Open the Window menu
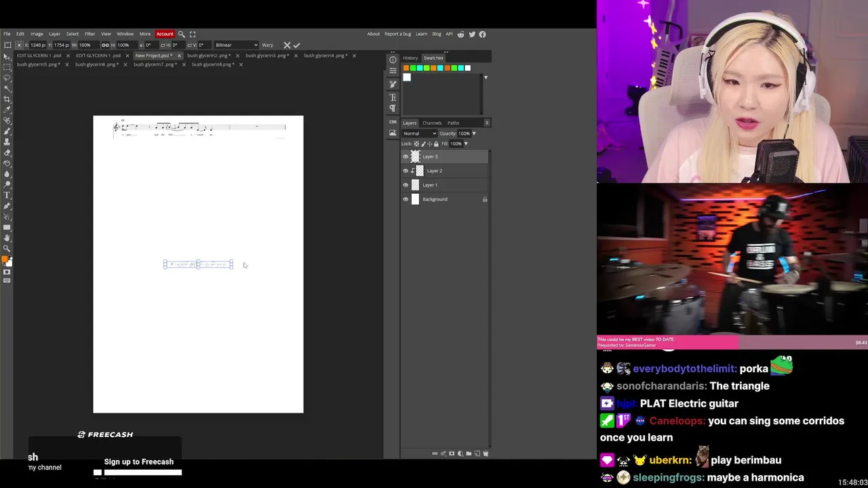 125,34
